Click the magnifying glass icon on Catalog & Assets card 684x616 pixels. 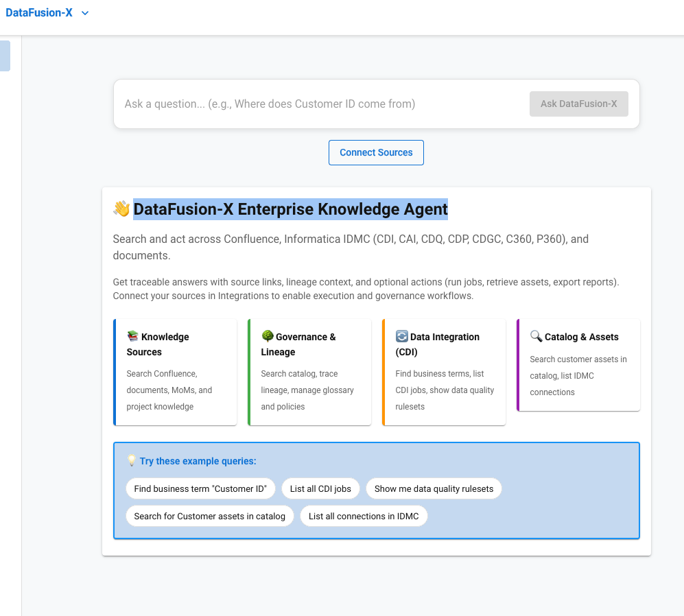[536, 336]
